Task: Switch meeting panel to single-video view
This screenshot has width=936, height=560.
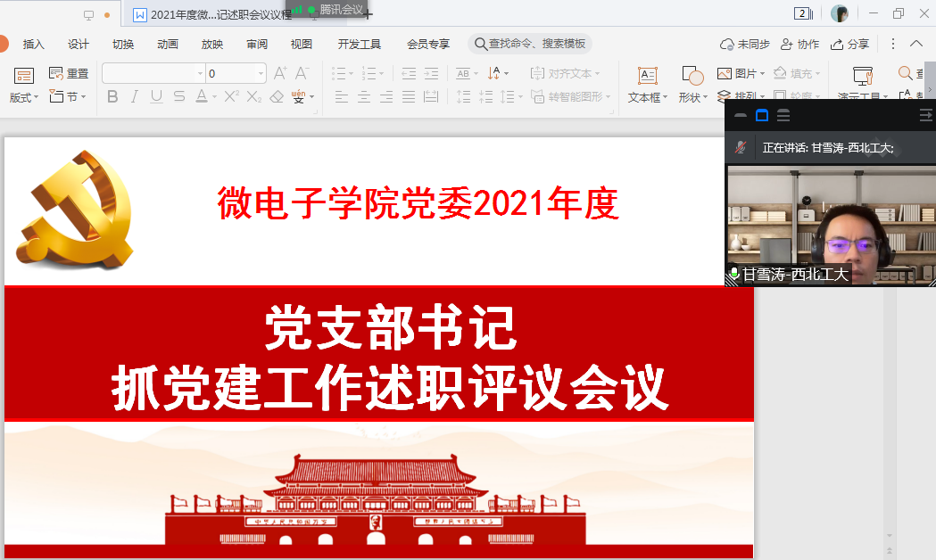Action: coord(762,115)
